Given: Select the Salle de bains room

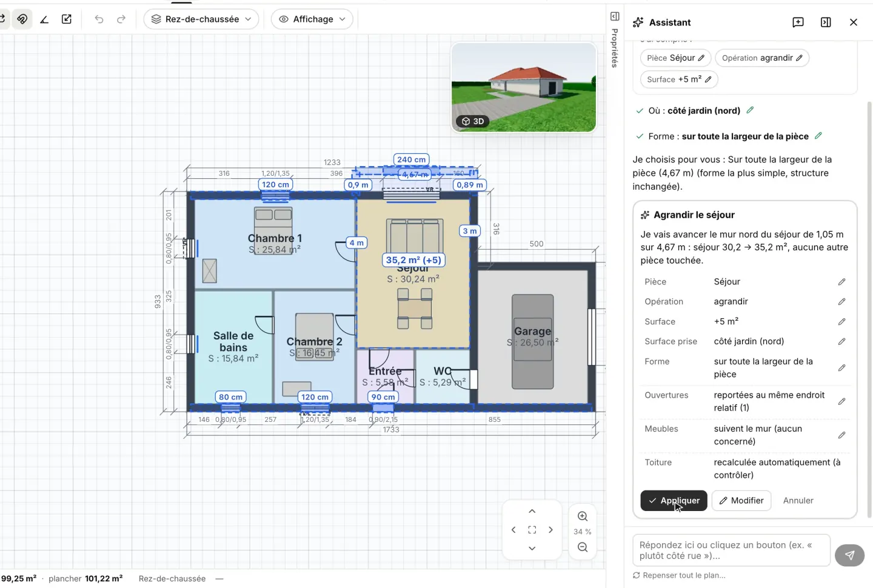Looking at the screenshot, I should (x=233, y=347).
